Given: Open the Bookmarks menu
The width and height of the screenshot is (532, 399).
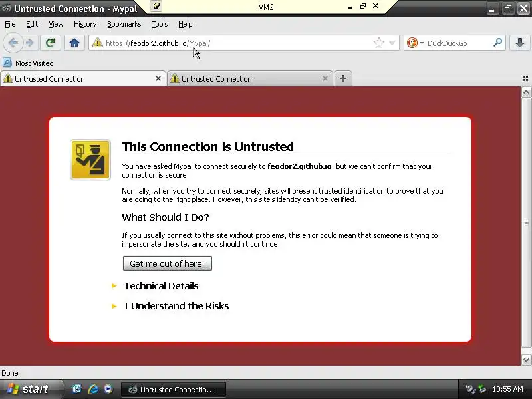Looking at the screenshot, I should tap(124, 24).
